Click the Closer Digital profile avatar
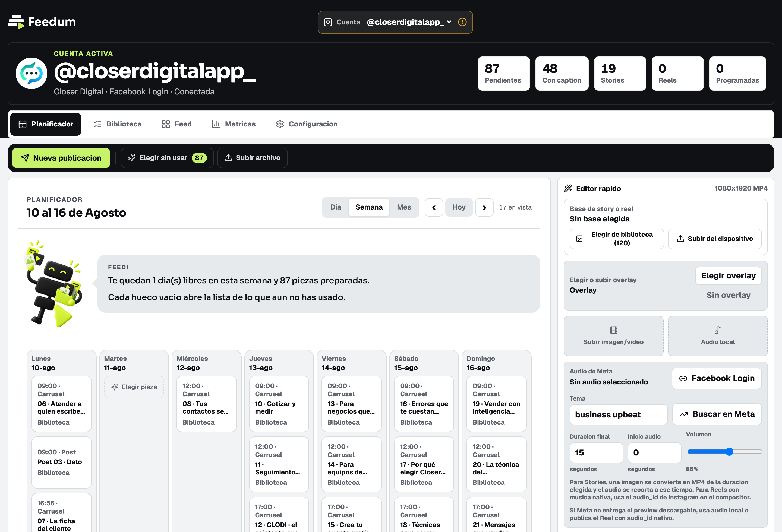Image resolution: width=782 pixels, height=532 pixels. tap(31, 73)
